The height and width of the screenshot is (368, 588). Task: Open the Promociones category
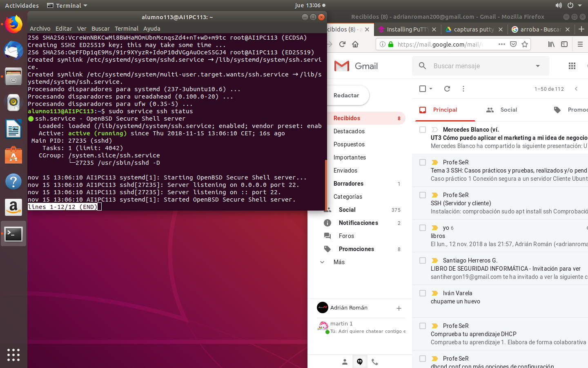click(x=356, y=249)
